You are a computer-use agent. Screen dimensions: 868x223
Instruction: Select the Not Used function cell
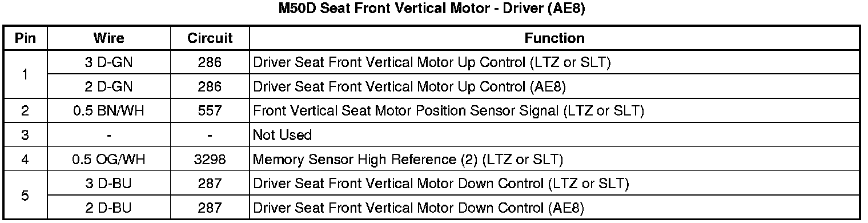click(554, 136)
